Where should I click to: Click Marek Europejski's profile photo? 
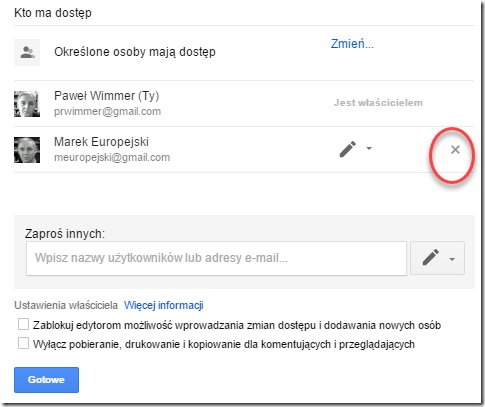(x=27, y=150)
